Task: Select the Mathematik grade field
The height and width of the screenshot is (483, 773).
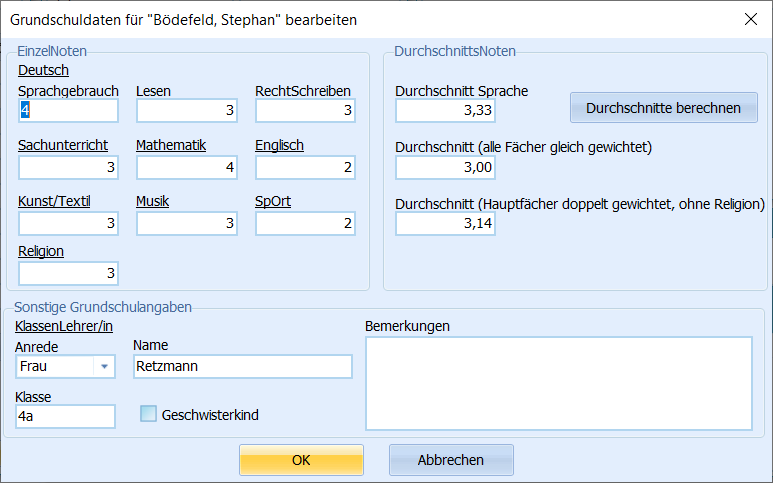Action: (187, 168)
